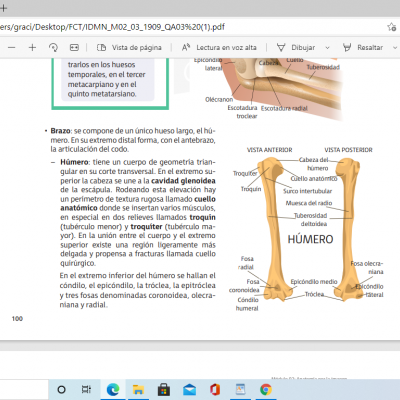
Task: Expand the Resaltar dropdown arrow
Action: pyautogui.click(x=395, y=48)
